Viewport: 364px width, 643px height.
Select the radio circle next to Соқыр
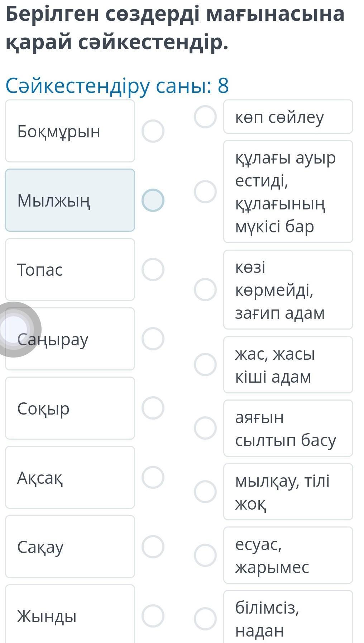153,408
